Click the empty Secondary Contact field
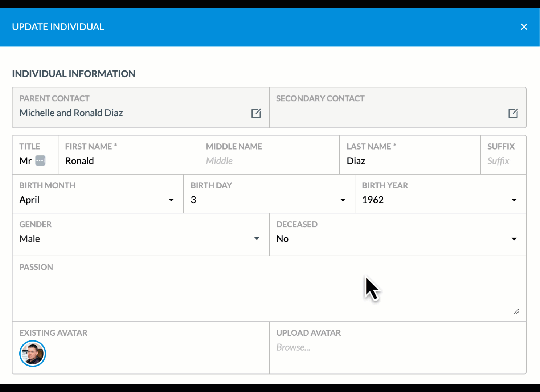 click(x=381, y=113)
